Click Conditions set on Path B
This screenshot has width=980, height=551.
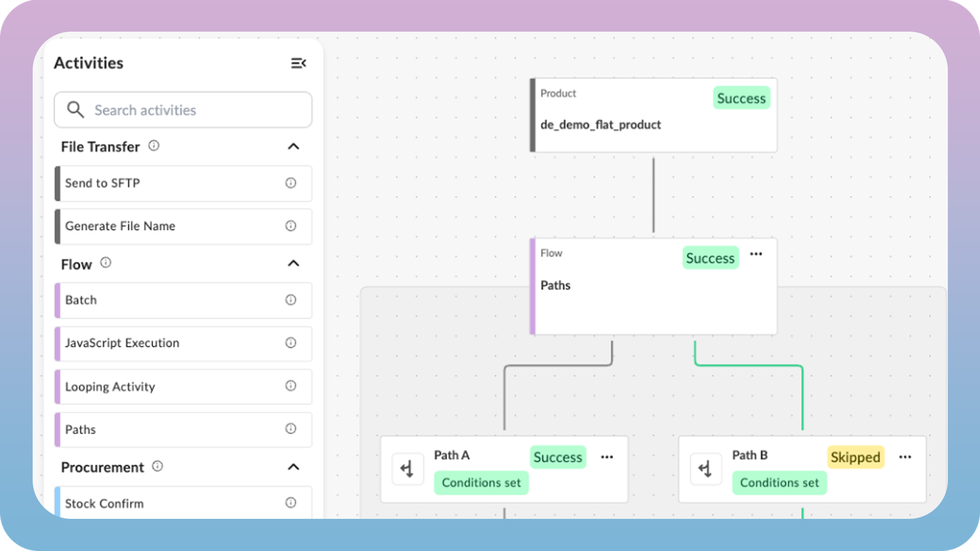point(779,482)
